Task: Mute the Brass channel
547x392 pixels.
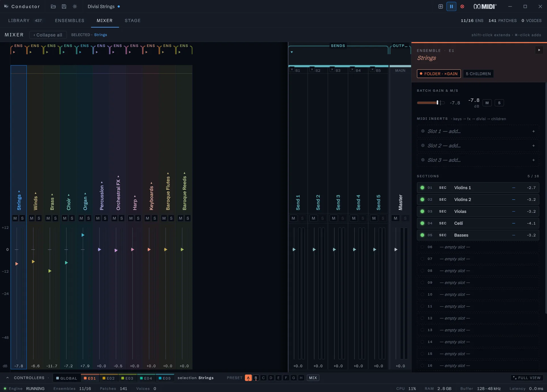Action: (48, 218)
